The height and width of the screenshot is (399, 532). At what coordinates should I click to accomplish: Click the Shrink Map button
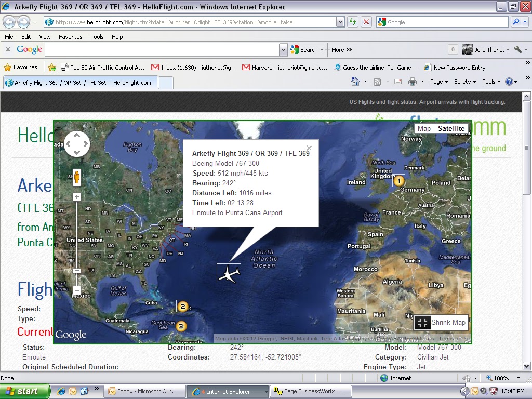click(441, 322)
